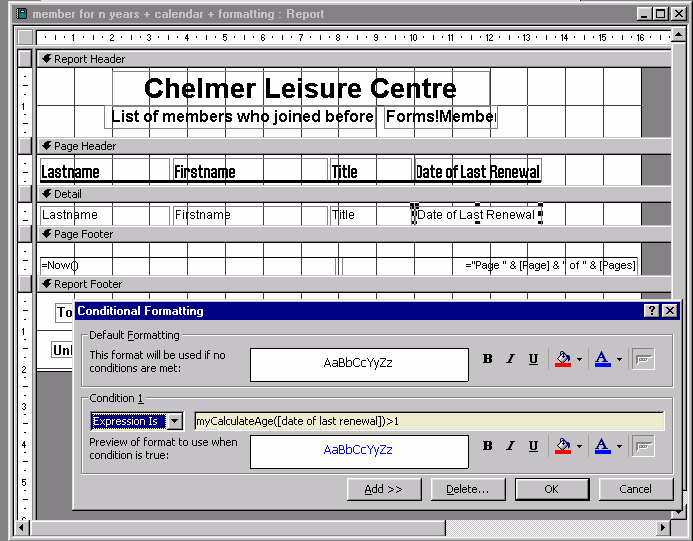This screenshot has width=693, height=541.
Task: Toggle Italic in Default Formatting row
Action: tap(510, 360)
